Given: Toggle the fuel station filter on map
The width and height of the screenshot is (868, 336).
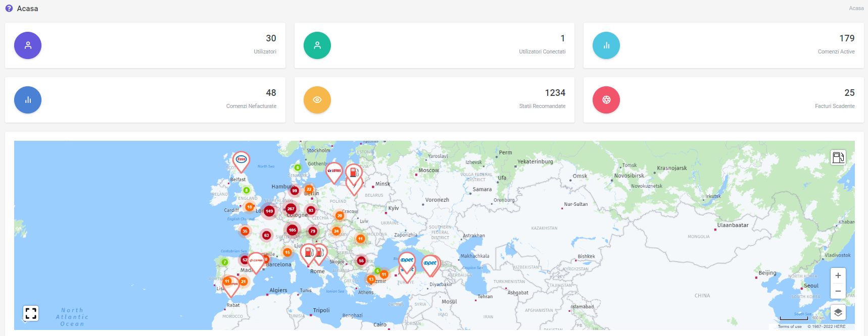Looking at the screenshot, I should pyautogui.click(x=838, y=157).
